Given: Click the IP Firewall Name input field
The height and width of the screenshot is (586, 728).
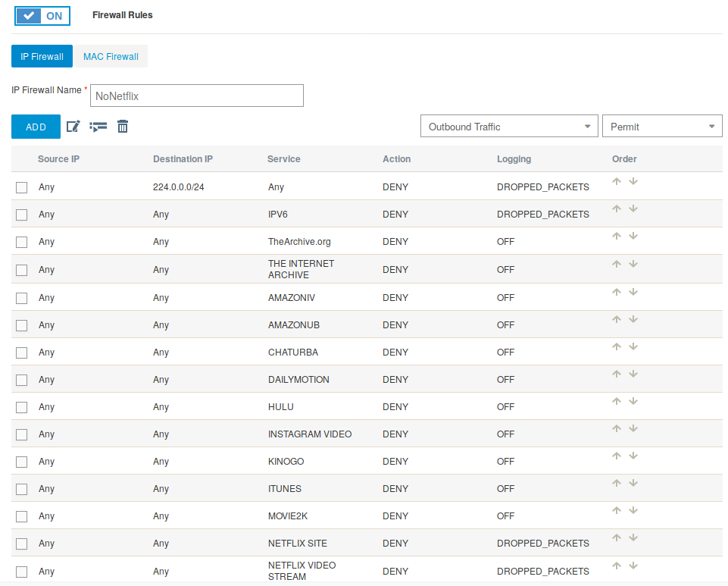Looking at the screenshot, I should 196,96.
